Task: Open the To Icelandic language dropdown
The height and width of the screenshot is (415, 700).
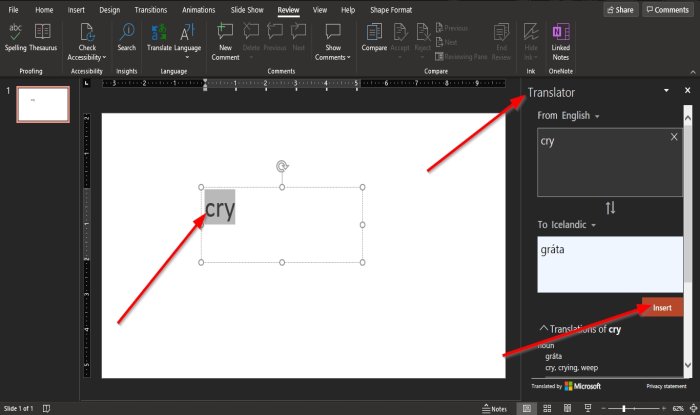Action: [x=567, y=225]
